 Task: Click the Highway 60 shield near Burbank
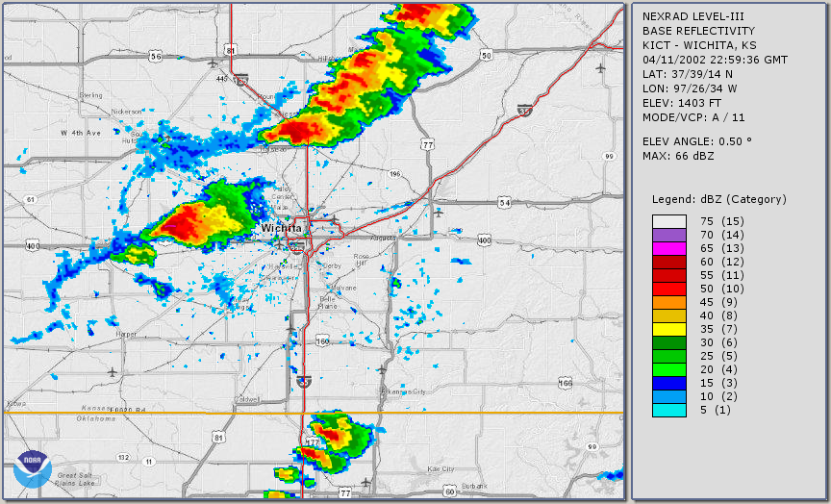point(449,491)
